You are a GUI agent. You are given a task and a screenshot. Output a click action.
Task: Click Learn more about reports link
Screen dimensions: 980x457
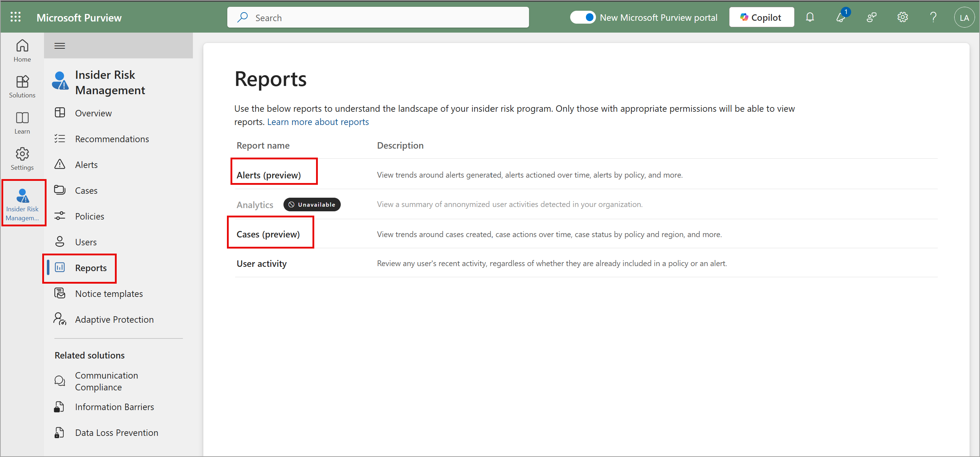319,121
